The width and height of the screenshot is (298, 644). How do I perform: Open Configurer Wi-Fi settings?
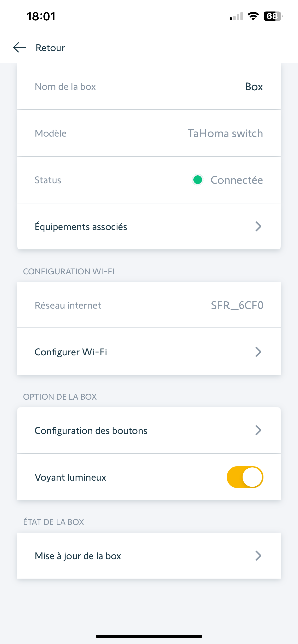click(71, 352)
